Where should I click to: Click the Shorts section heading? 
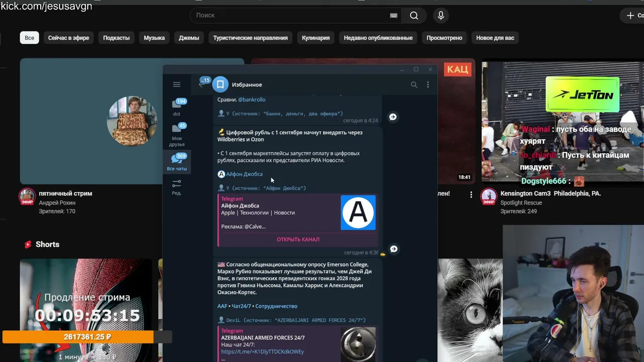[47, 244]
